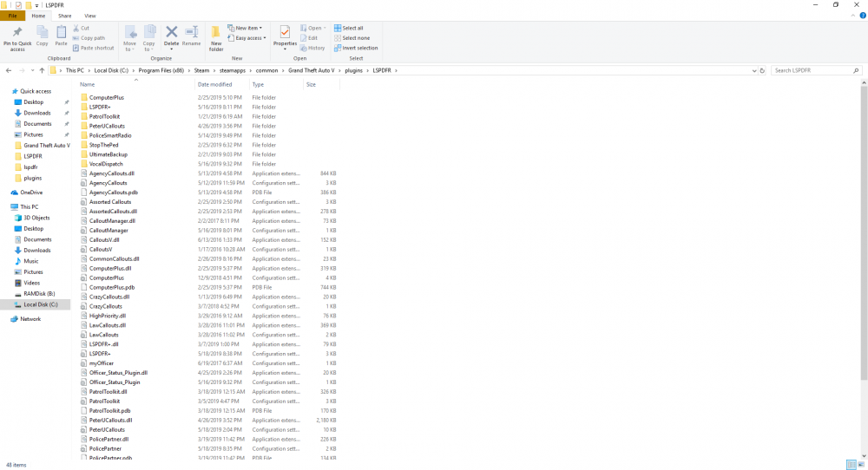Viewport: 868px width, 470px height.
Task: Create a New folder from ribbon
Action: 216,37
